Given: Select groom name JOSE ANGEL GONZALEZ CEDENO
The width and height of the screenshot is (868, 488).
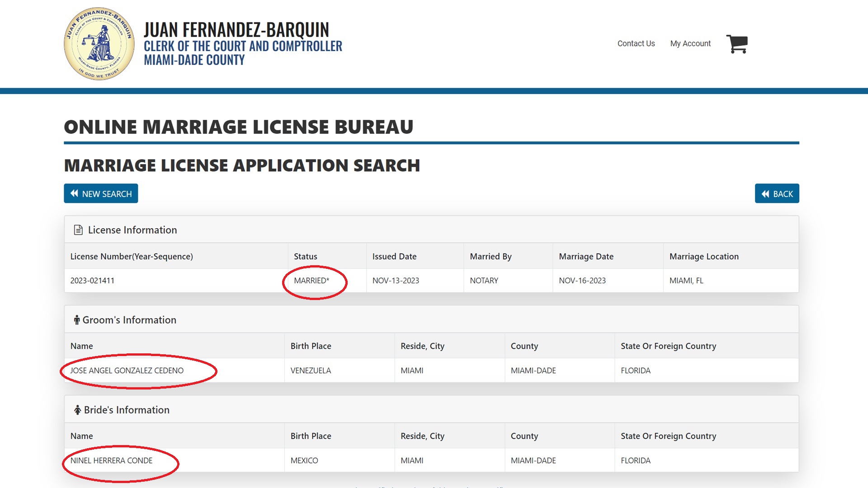Looking at the screenshot, I should click(127, 371).
